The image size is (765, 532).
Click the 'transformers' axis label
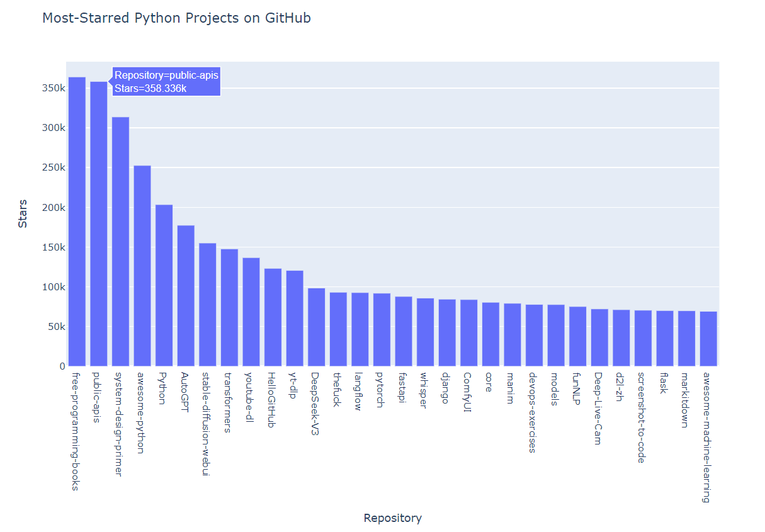pyautogui.click(x=227, y=402)
